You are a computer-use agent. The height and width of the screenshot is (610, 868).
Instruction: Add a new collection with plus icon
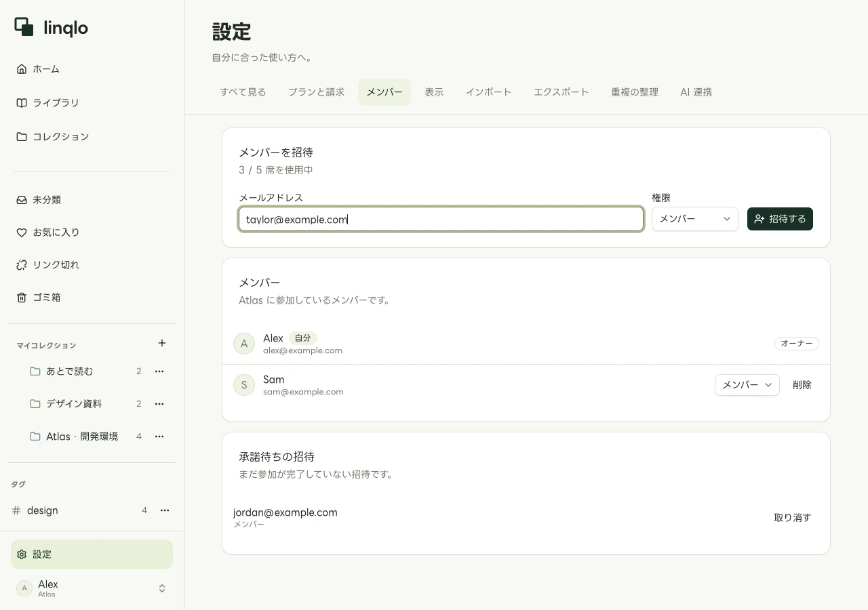coord(162,343)
